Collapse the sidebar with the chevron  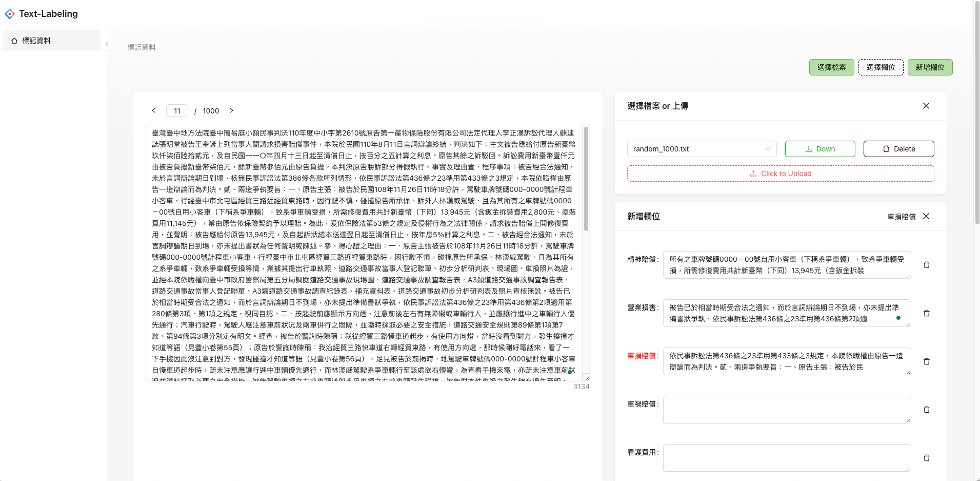click(108, 44)
